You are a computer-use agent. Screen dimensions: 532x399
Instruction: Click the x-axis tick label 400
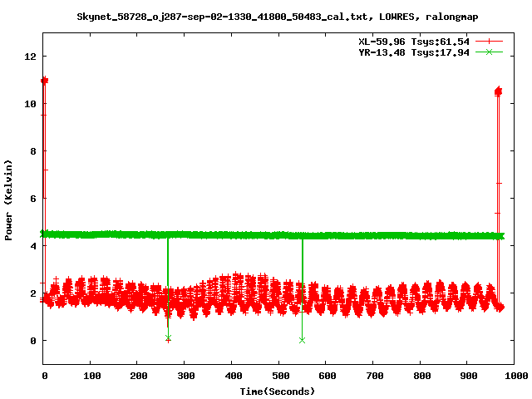click(x=233, y=376)
